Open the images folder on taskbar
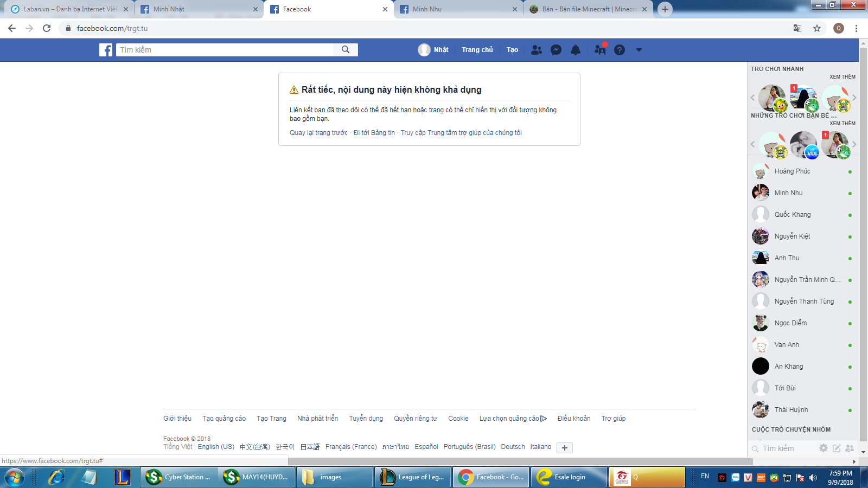This screenshot has height=488, width=868. [x=335, y=477]
